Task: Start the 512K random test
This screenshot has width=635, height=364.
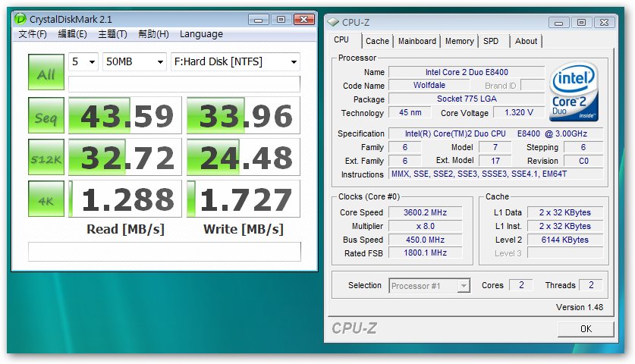Action: click(46, 157)
